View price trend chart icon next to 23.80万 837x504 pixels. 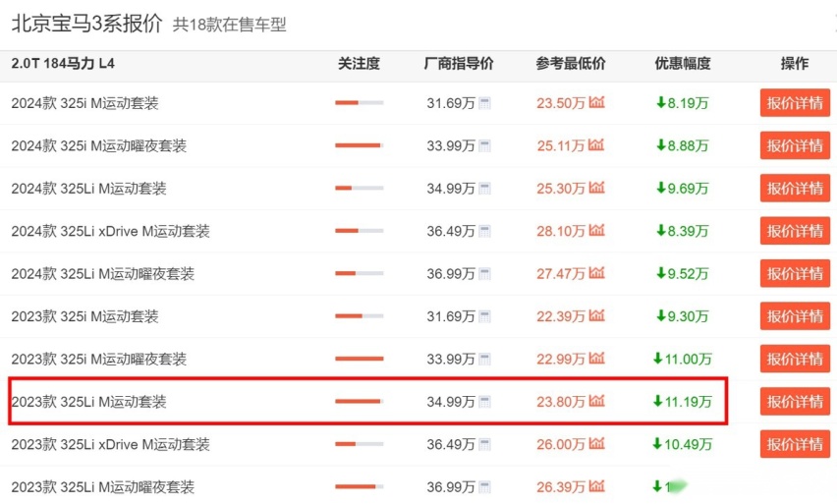[x=596, y=401]
